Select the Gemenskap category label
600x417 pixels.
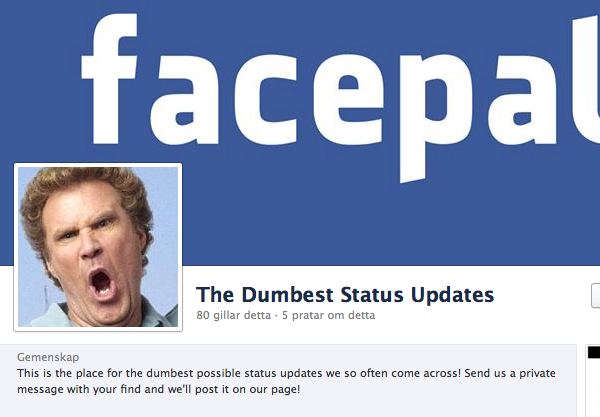pyautogui.click(x=48, y=357)
